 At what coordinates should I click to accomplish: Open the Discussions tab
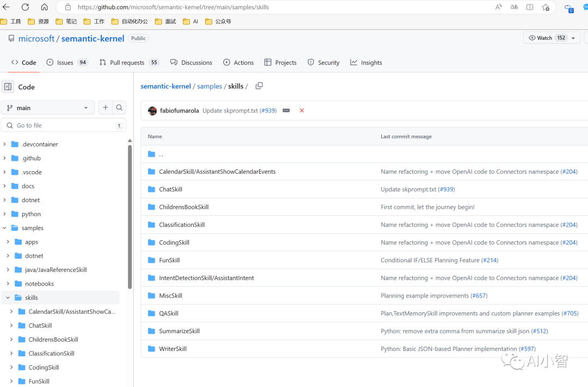(191, 63)
